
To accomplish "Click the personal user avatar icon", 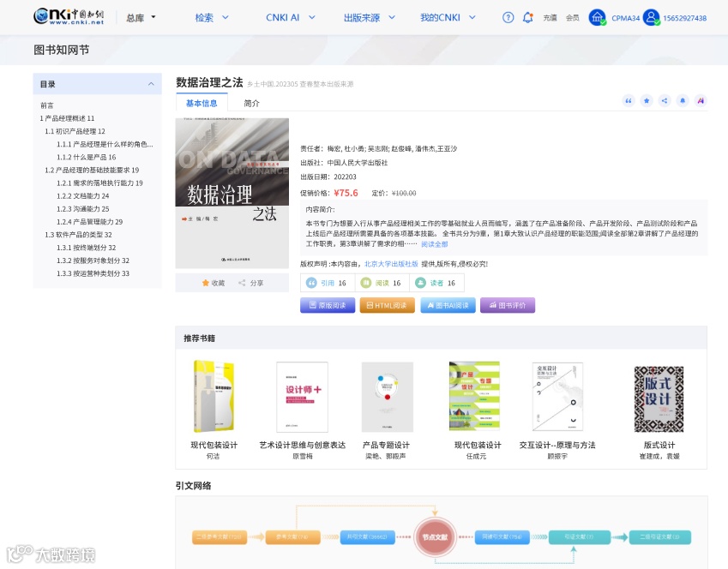I will point(652,18).
